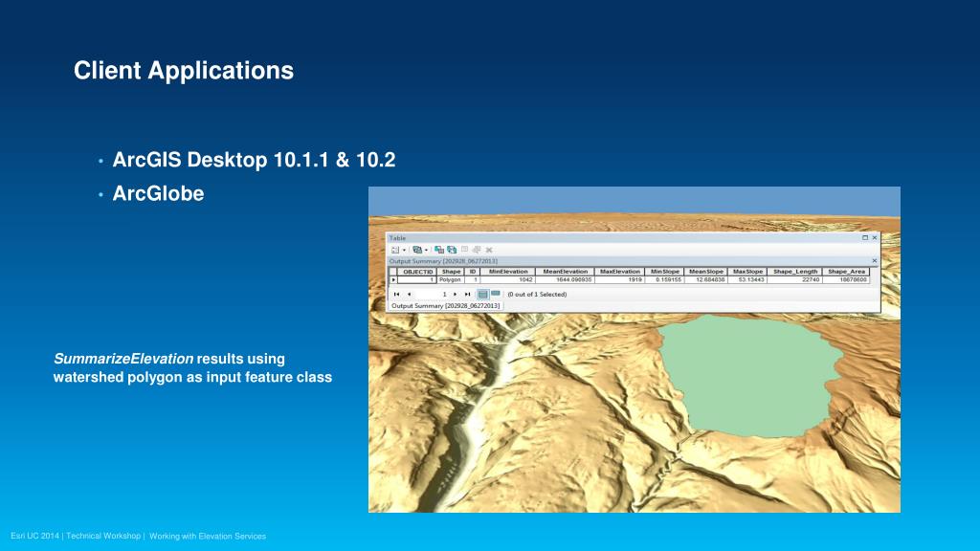Go to the previous record
The width and height of the screenshot is (980, 551).
pyautogui.click(x=409, y=295)
